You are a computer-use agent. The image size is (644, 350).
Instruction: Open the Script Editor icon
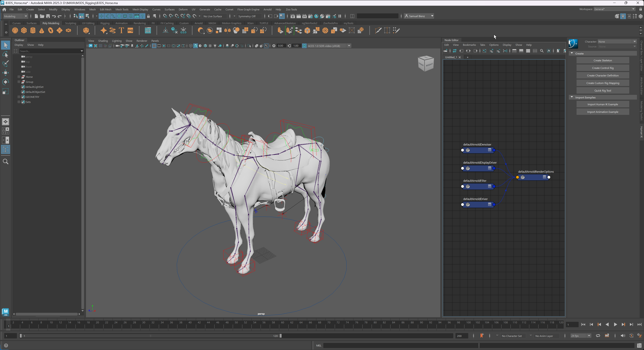(x=639, y=345)
